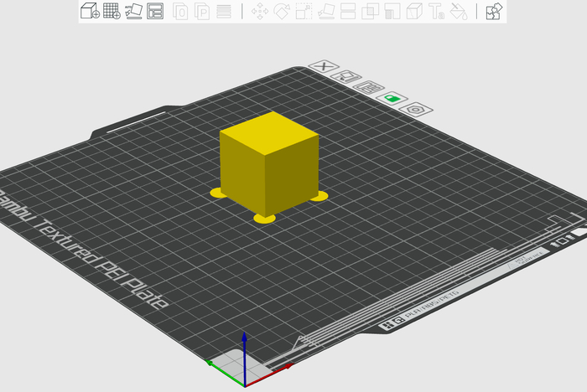This screenshot has height=392, width=587.
Task: Select the Lay on Face tool
Action: (326, 11)
